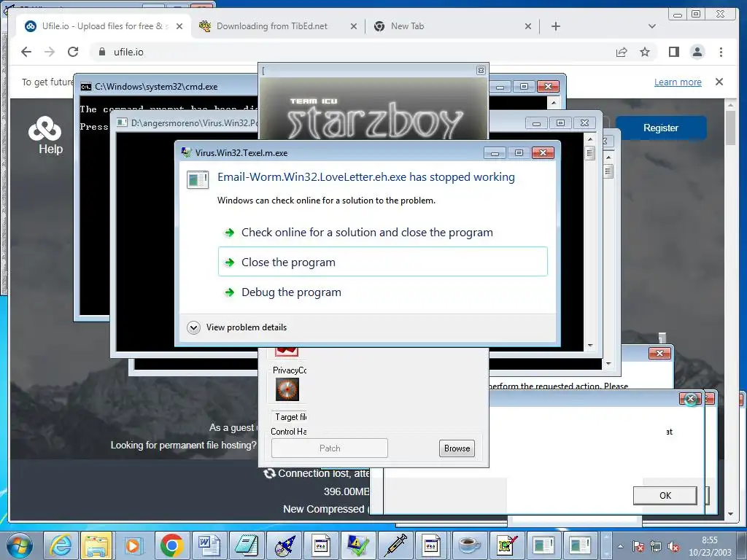Click the Connection lost retry icon
Viewport: 747px width, 560px height.
270,473
